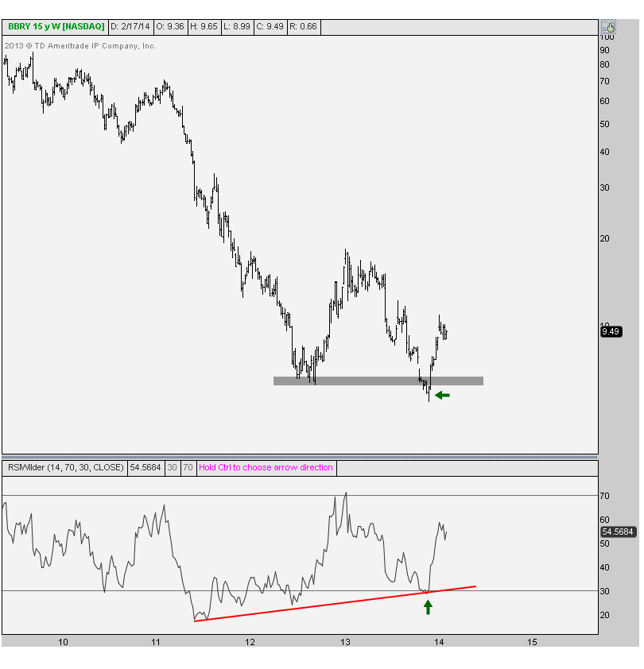Image resolution: width=644 pixels, height=669 pixels.
Task: Click the 70 level box in the RSI header
Action: pos(188,468)
